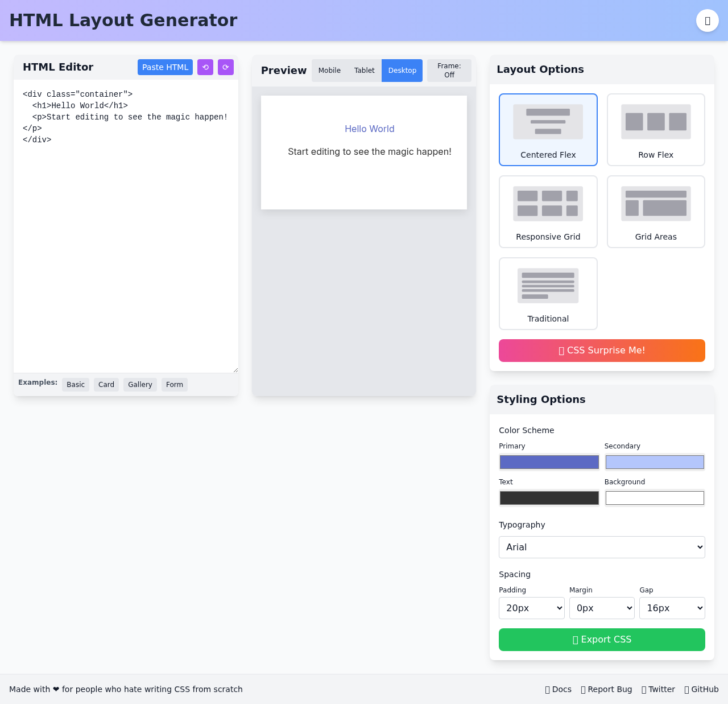Select the Centered Flex layout thumbnail
This screenshot has height=704, width=728.
click(548, 129)
